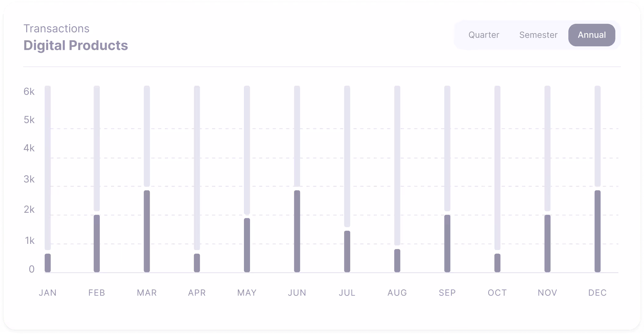Switch to the Semester view
Screen dimensions: 644x335
tap(538, 35)
